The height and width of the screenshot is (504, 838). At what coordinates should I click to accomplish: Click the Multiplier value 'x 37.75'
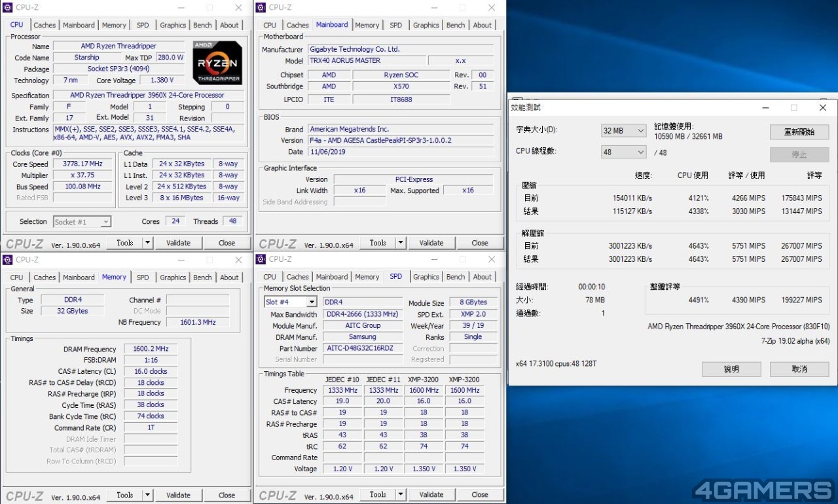(x=82, y=175)
